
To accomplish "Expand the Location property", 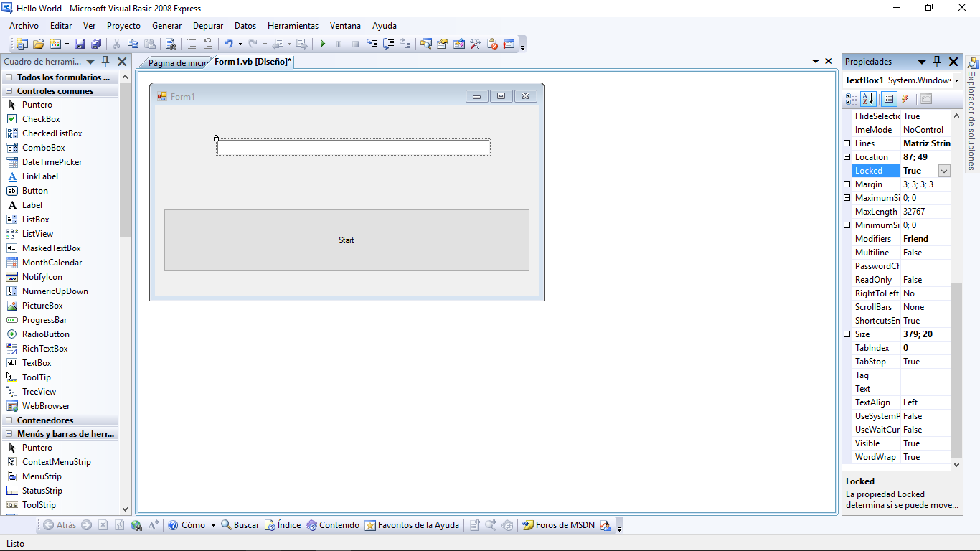I will [x=847, y=157].
